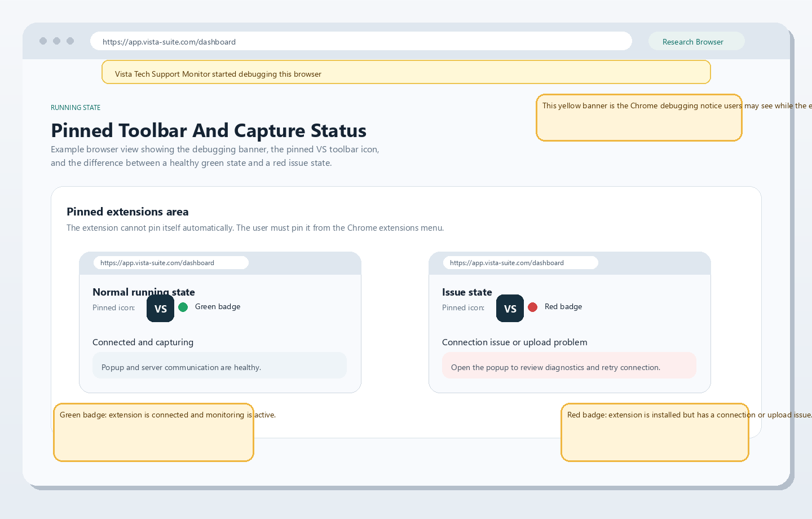Click the green status badge dot
Screen dimensions: 812x519
183,307
